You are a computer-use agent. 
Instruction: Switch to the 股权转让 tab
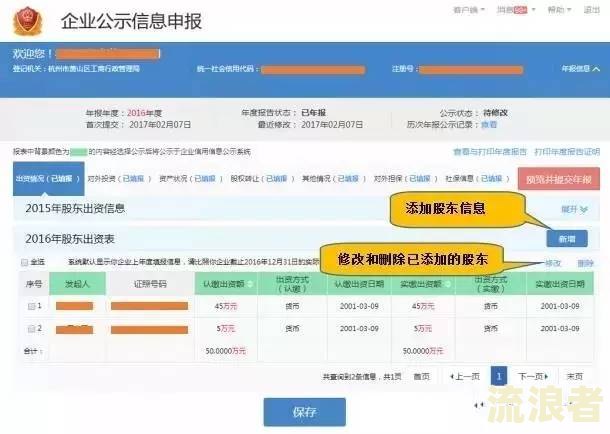tap(262, 178)
